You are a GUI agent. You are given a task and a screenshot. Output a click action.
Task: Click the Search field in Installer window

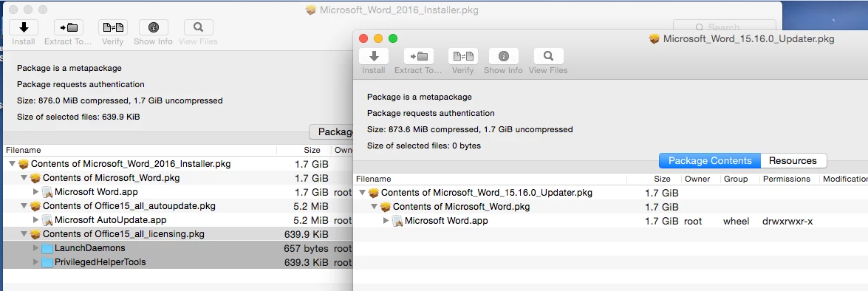724,27
